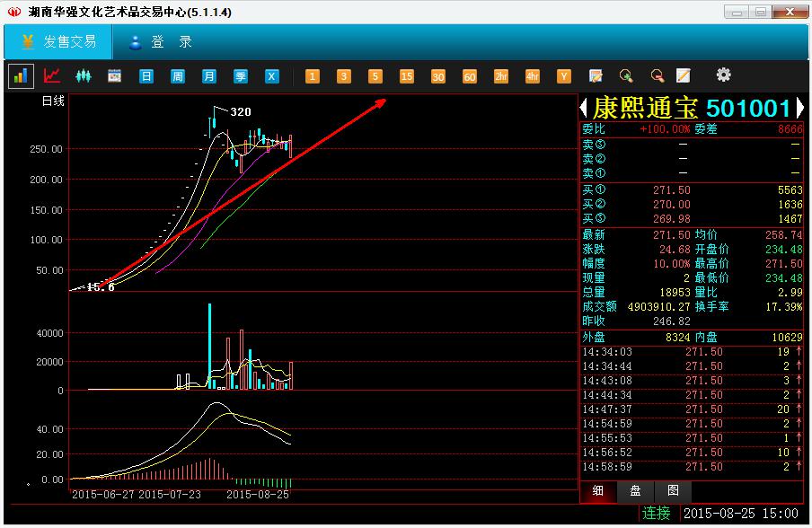Viewport: 812px width, 528px height.
Task: Click the 连接 connection status indicator
Action: pos(657,513)
